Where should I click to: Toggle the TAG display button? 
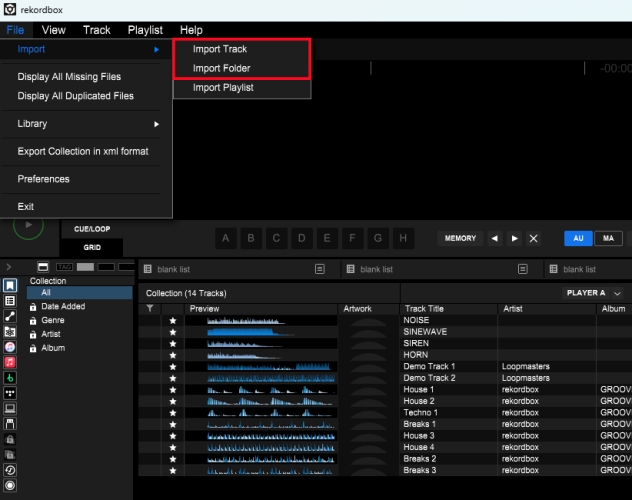[64, 267]
